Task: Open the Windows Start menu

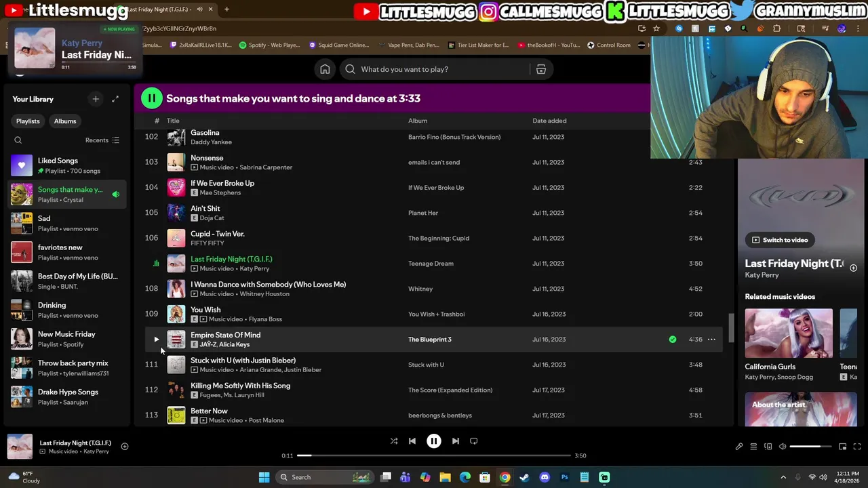Action: click(x=264, y=477)
